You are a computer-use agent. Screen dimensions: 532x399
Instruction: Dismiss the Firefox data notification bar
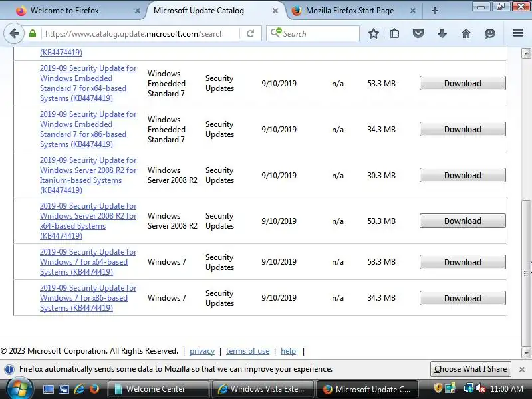click(x=522, y=370)
